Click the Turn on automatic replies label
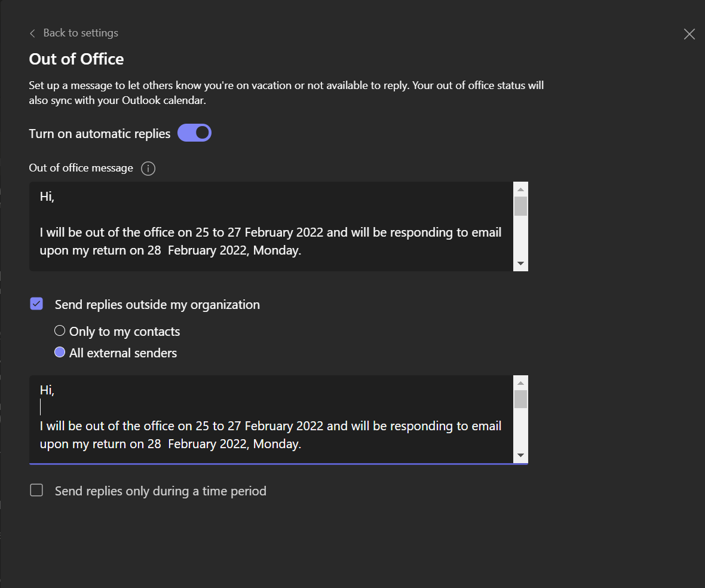Viewport: 705px width, 588px height. point(100,134)
